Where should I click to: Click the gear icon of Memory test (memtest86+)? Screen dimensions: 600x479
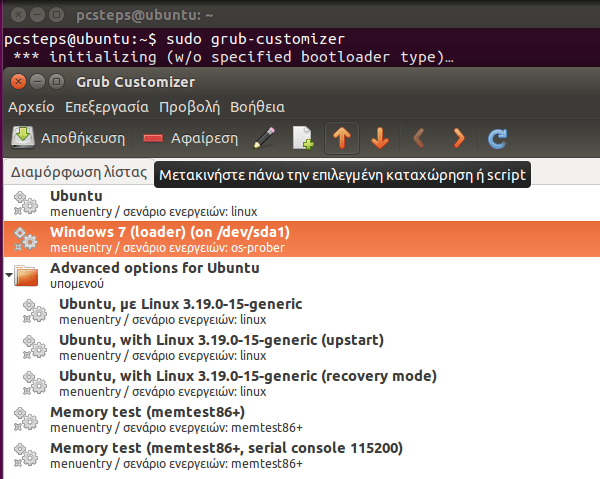26,419
